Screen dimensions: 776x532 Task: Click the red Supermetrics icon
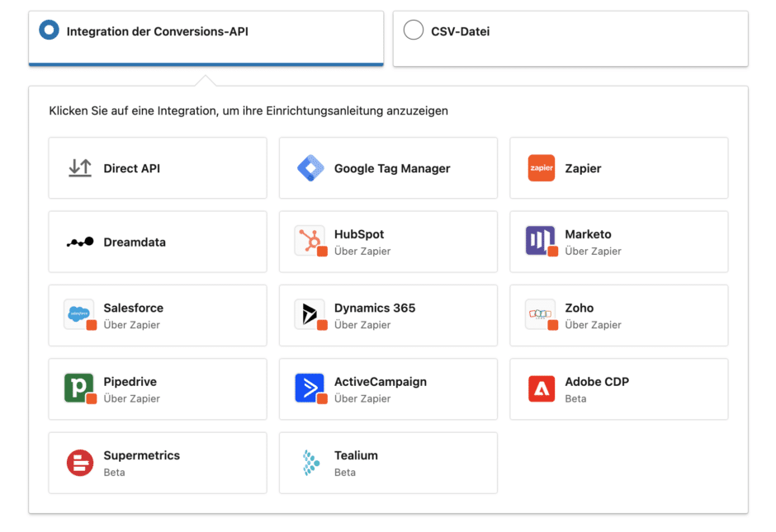(80, 463)
